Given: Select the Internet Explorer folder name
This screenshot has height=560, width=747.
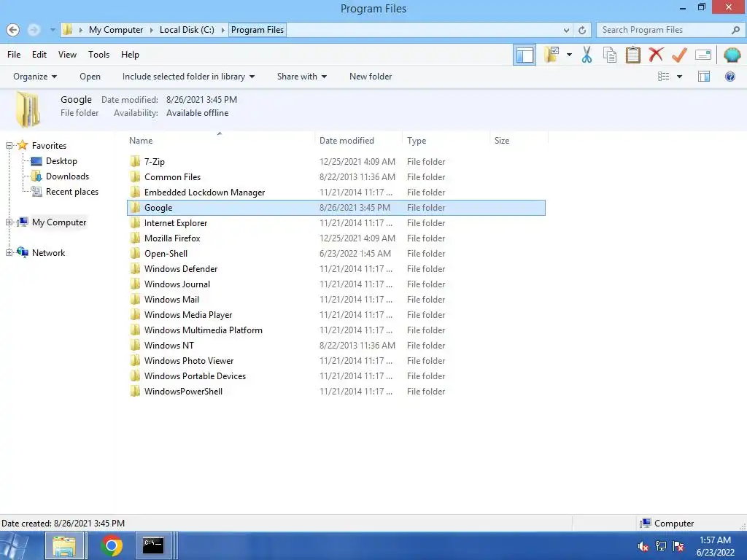Looking at the screenshot, I should pyautogui.click(x=176, y=223).
